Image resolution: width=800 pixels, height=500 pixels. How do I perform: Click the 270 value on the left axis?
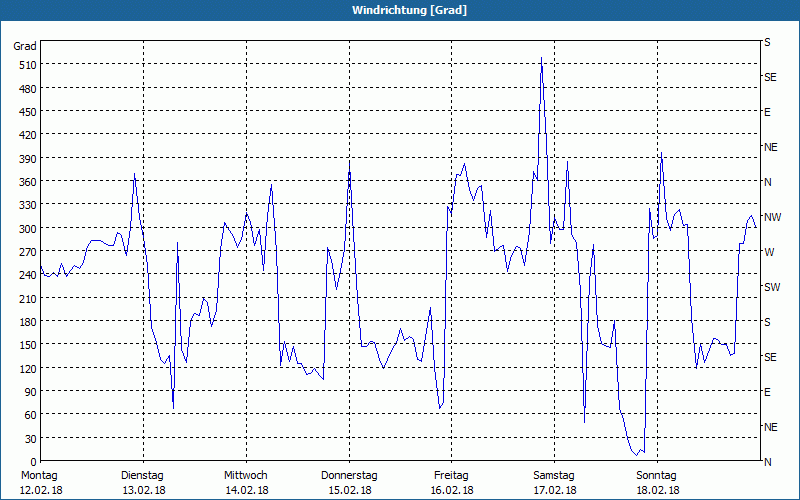[x=28, y=252]
